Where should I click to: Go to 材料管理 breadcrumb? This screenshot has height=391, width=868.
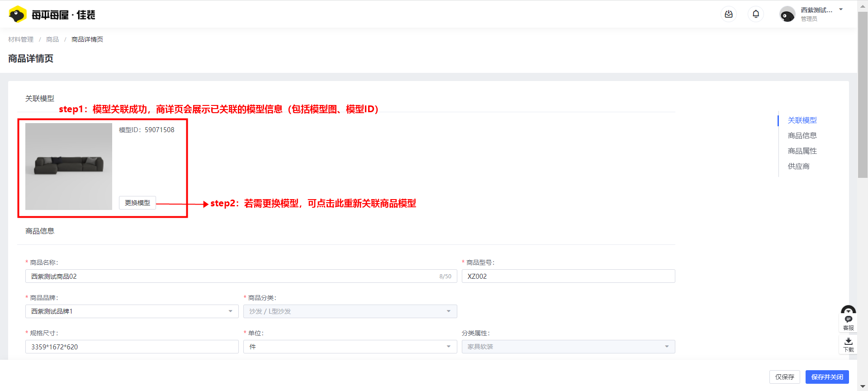(x=21, y=39)
